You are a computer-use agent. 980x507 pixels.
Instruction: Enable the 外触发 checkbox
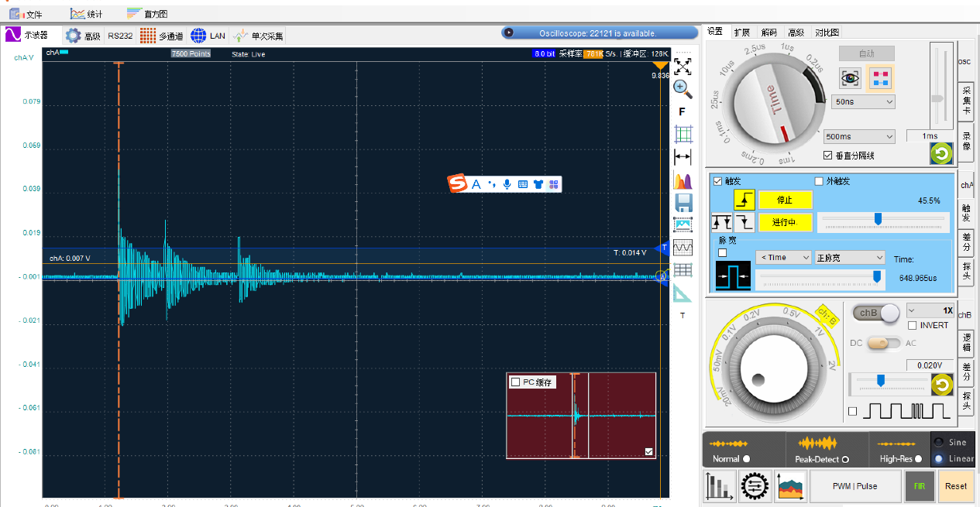click(819, 181)
